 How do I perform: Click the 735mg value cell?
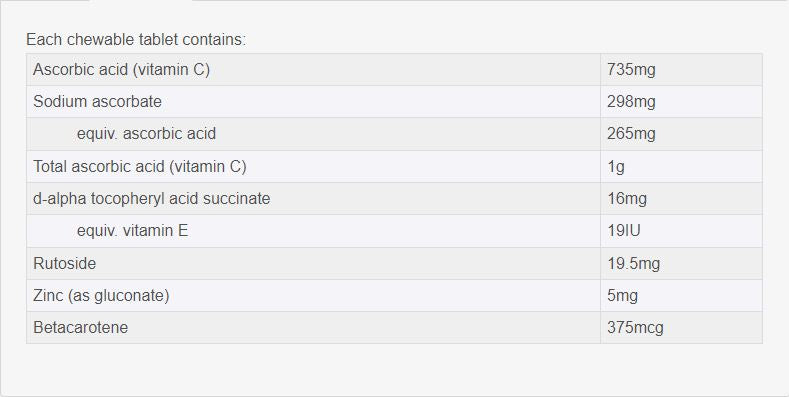pyautogui.click(x=681, y=69)
